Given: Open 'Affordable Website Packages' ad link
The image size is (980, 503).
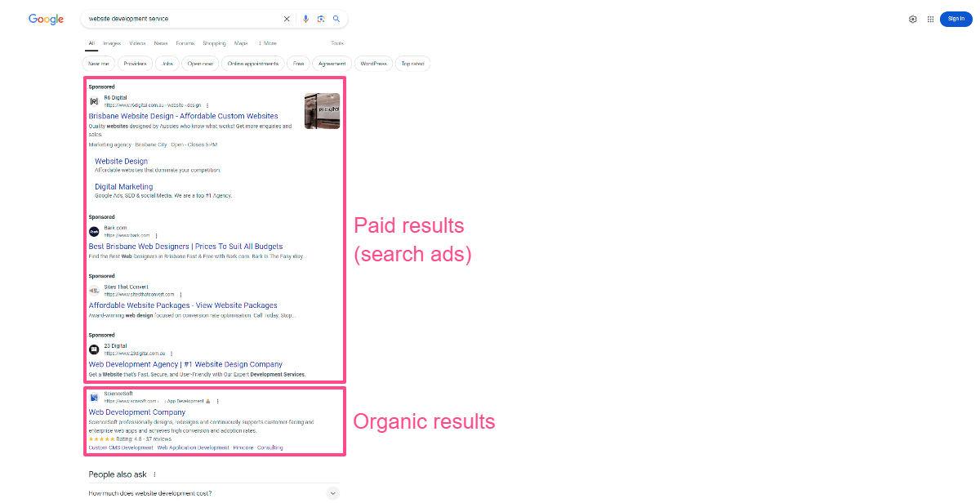Looking at the screenshot, I should 183,305.
